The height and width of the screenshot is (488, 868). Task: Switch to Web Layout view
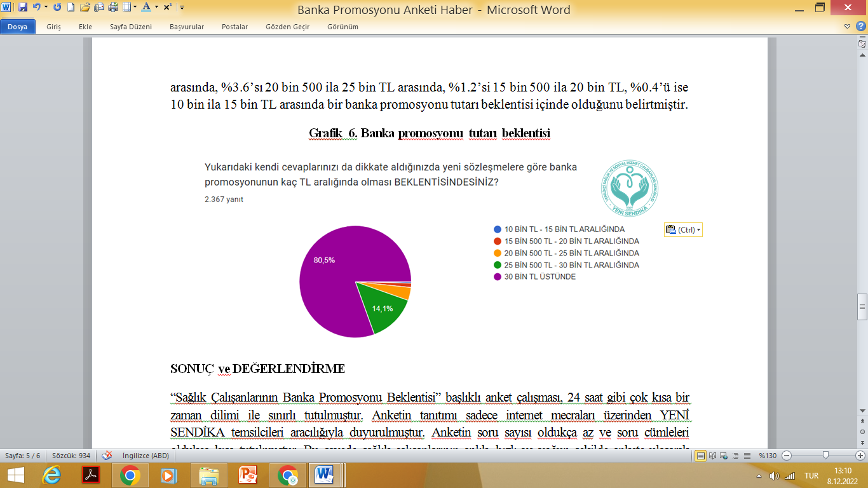coord(724,456)
